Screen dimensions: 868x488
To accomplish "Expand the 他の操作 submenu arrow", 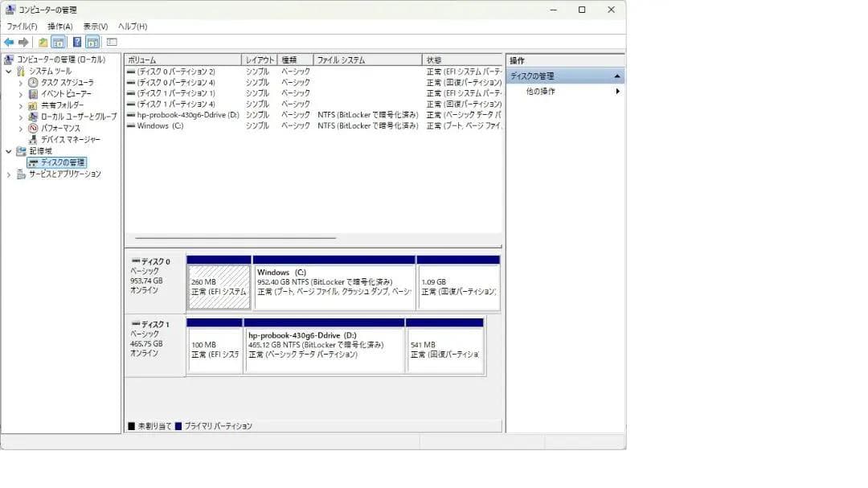I will tap(617, 92).
